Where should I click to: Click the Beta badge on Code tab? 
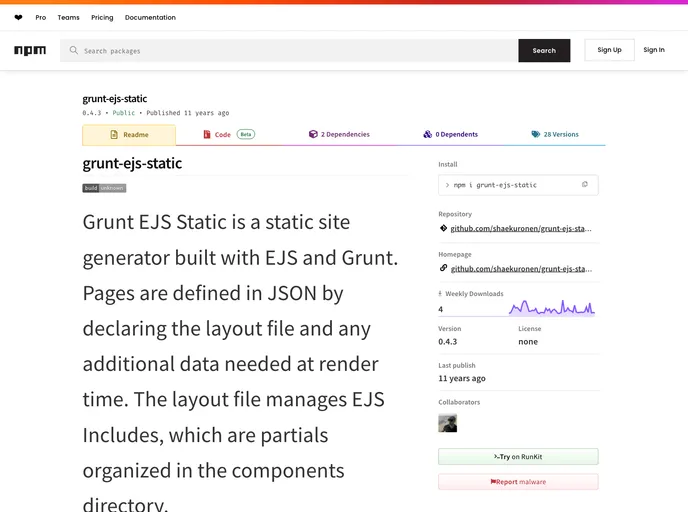[x=246, y=134]
